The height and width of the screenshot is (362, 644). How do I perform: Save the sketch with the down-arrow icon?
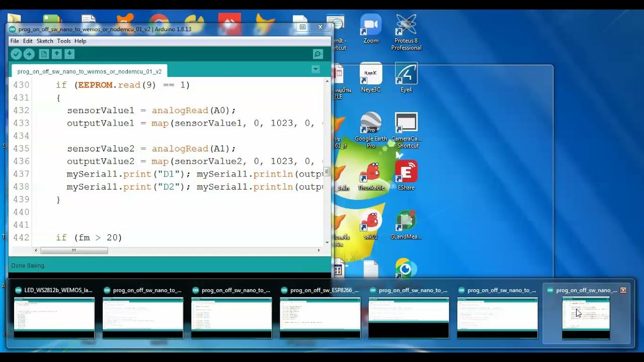(69, 54)
